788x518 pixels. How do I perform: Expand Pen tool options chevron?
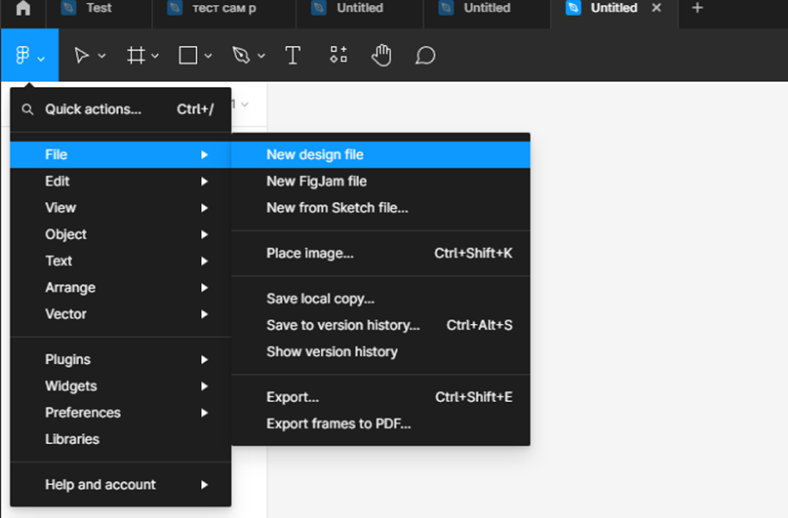pyautogui.click(x=261, y=56)
